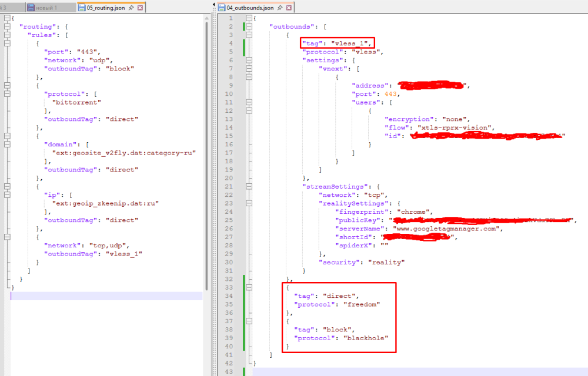The image size is (588, 376).
Task: Close the 04_outbounds.json tab
Action: [290, 8]
